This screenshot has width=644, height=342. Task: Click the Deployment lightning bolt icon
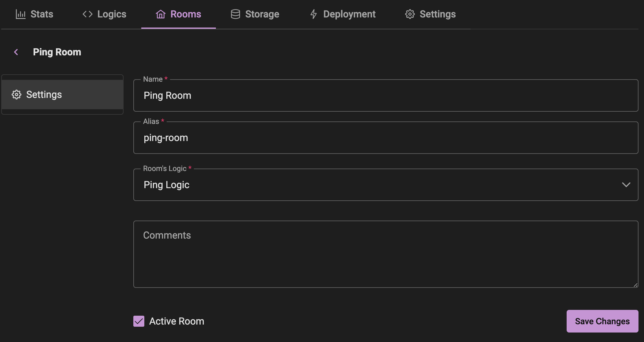[313, 14]
